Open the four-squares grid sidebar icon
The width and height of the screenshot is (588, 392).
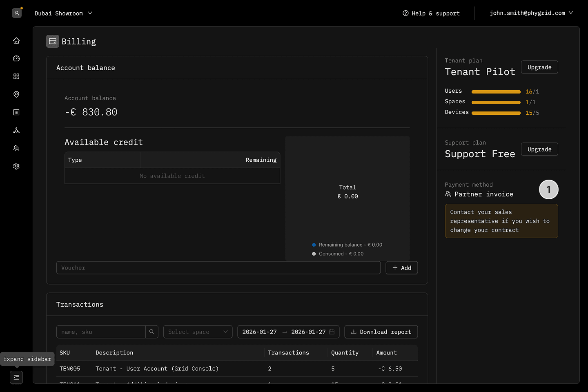point(16,76)
